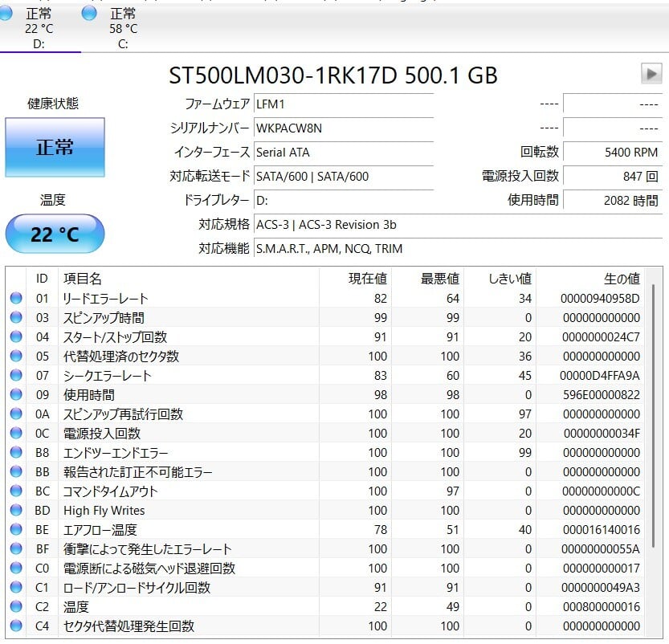Click the next-disk play arrow button
Viewport: 669px width, 644px height.
click(x=651, y=74)
